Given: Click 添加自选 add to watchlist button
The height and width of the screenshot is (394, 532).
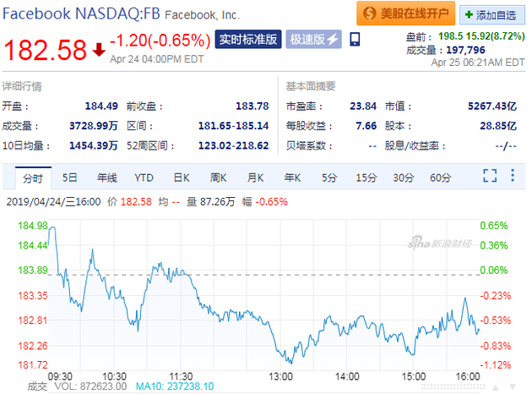Looking at the screenshot, I should 491,15.
